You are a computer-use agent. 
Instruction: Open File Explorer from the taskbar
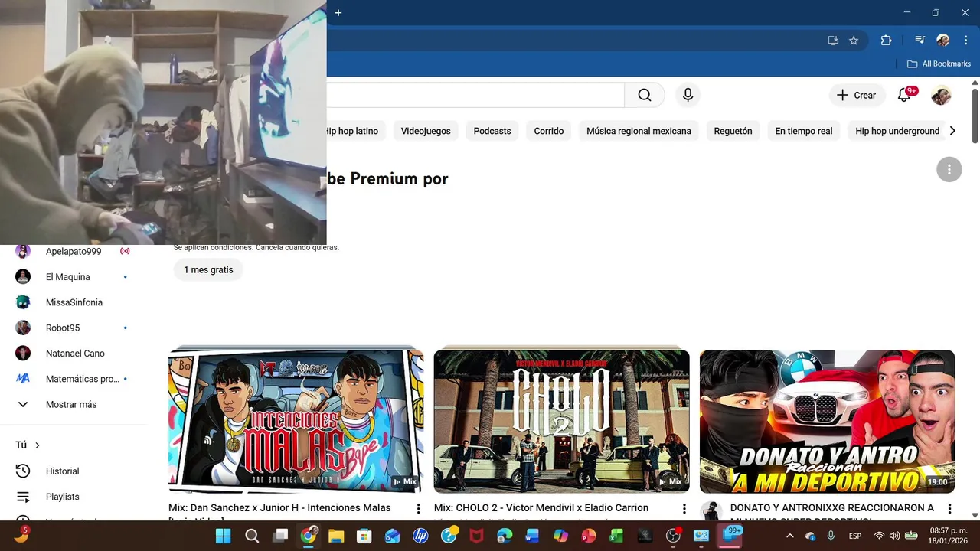point(336,536)
